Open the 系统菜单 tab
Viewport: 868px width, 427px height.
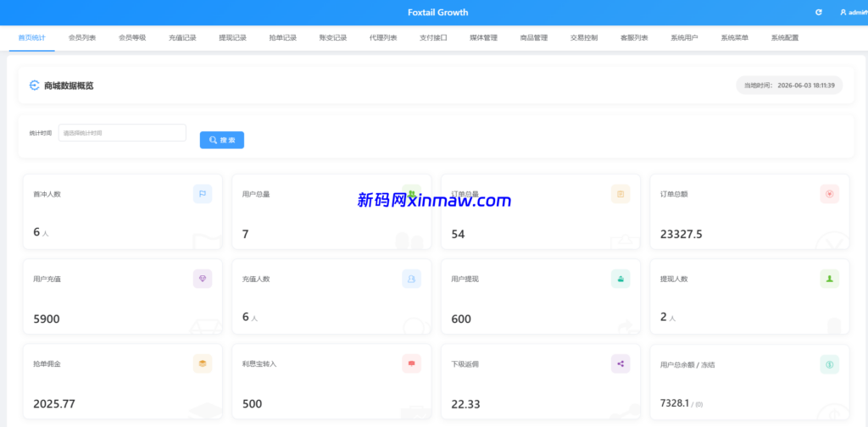[735, 38]
